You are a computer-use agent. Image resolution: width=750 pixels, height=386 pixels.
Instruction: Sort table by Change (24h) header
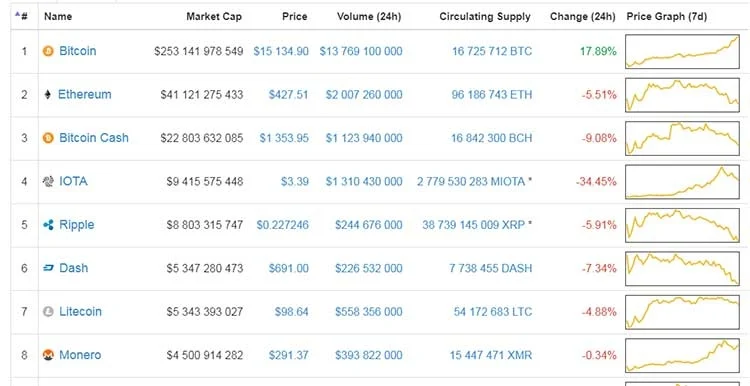coord(583,16)
